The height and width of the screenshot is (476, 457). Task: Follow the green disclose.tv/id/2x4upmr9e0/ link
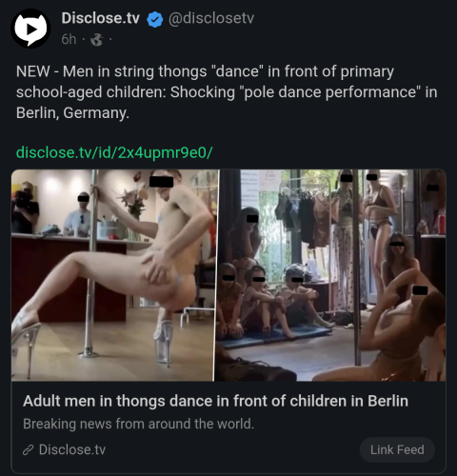pyautogui.click(x=114, y=152)
